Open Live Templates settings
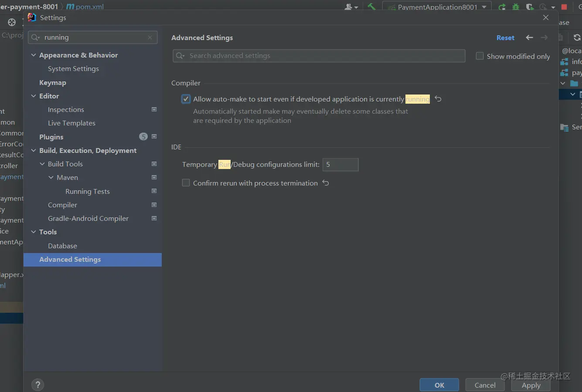 [x=71, y=123]
